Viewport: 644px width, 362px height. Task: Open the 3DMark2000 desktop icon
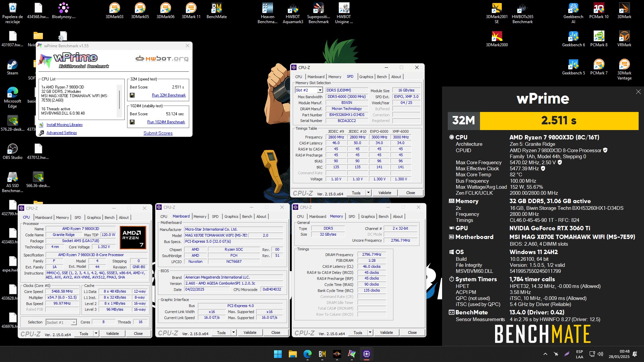[x=497, y=39]
